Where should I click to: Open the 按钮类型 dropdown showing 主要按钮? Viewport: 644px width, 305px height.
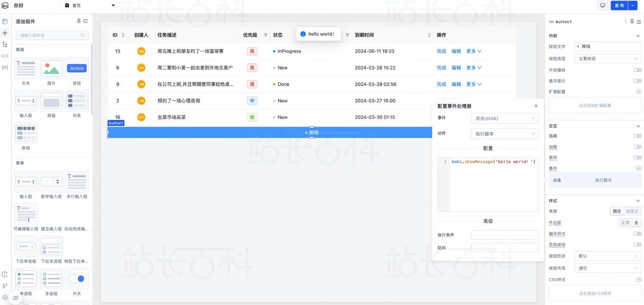click(x=607, y=58)
